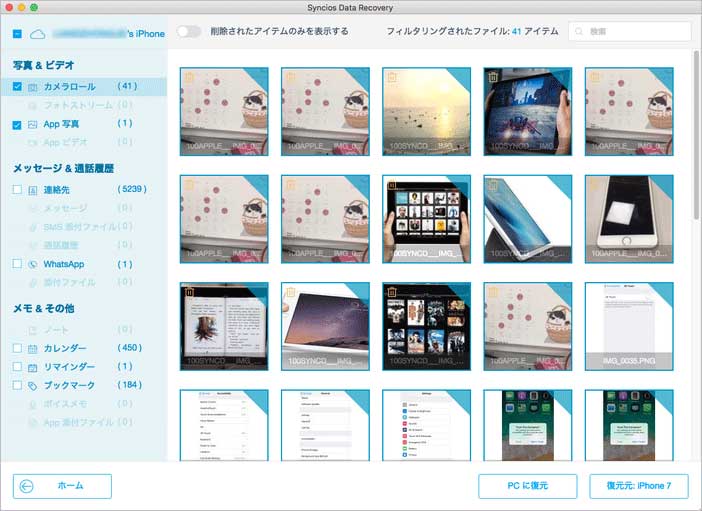Click trash icon on sunset sea photo
Image resolution: width=702 pixels, height=511 pixels.
(x=392, y=77)
